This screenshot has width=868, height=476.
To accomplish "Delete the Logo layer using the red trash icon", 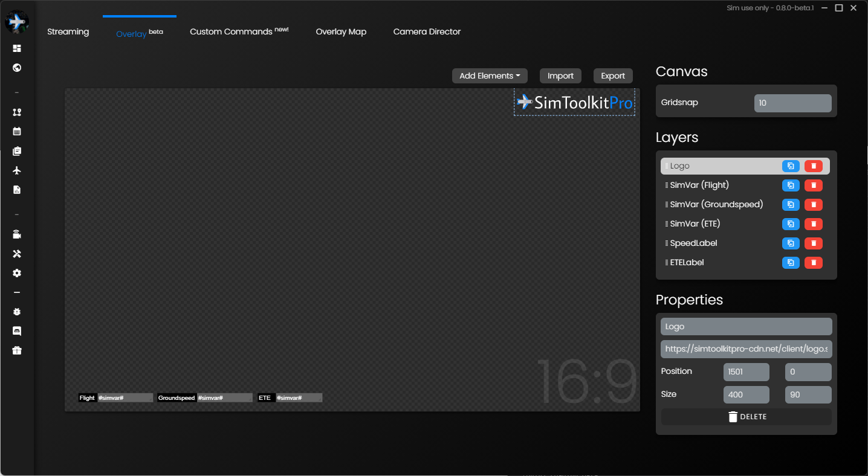I will (x=814, y=166).
